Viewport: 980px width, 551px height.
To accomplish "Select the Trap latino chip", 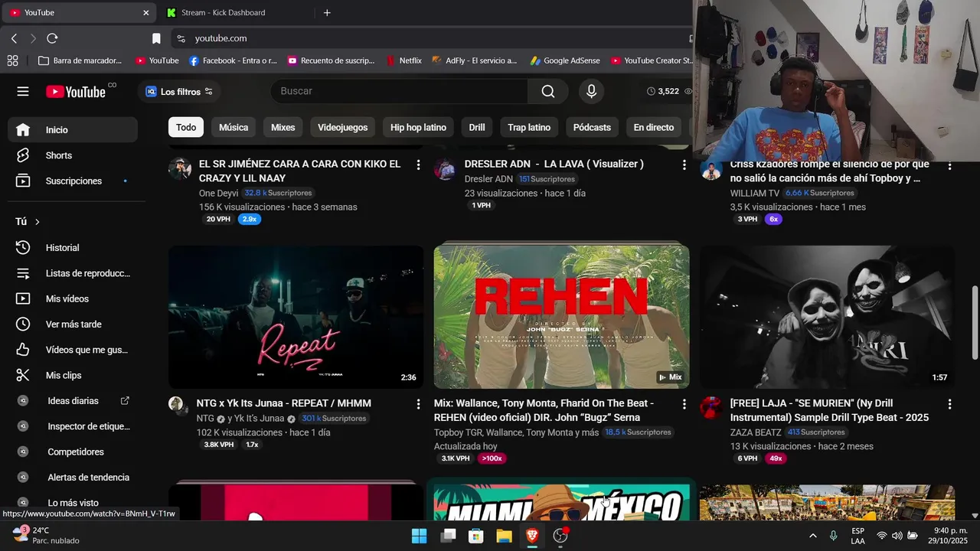I will click(x=529, y=127).
